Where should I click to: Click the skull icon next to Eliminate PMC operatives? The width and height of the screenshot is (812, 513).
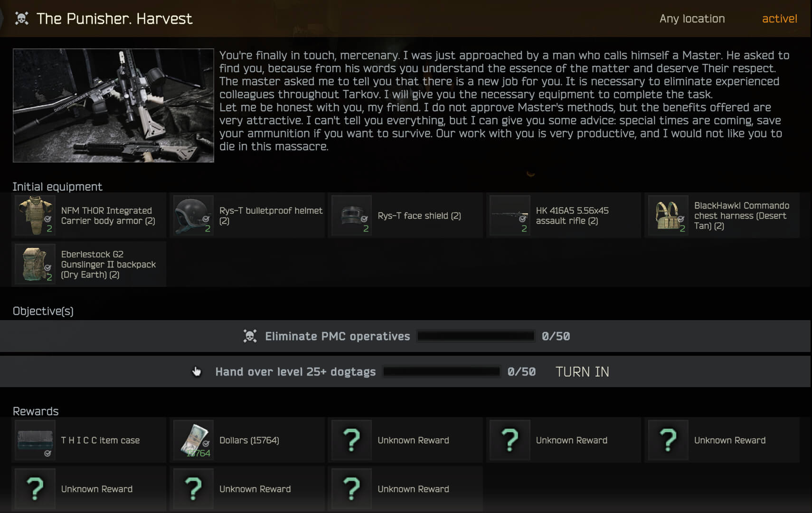(250, 336)
